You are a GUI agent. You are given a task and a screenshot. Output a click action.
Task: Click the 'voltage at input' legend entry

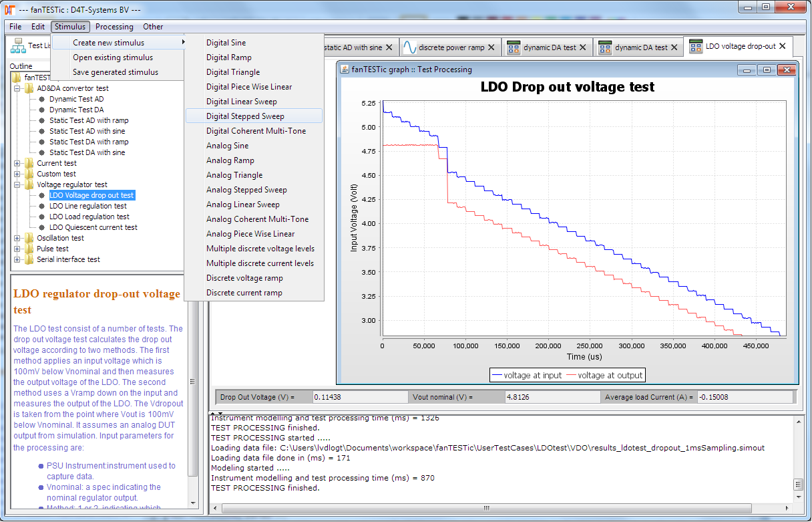click(526, 375)
